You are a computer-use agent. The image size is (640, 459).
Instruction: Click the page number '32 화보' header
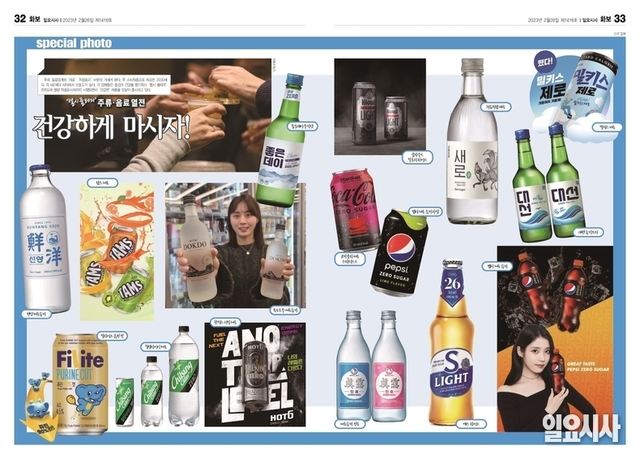pos(27,19)
